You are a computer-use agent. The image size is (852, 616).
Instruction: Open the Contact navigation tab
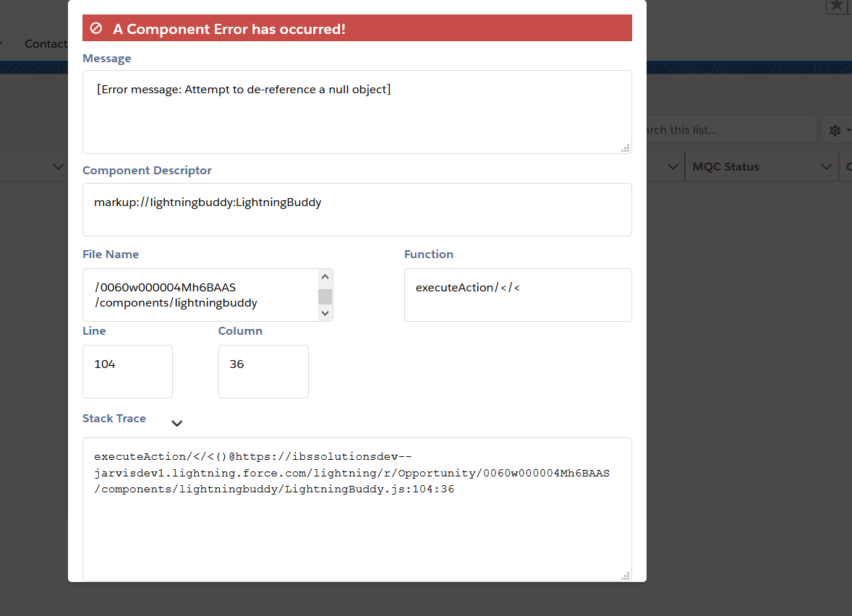[x=46, y=43]
